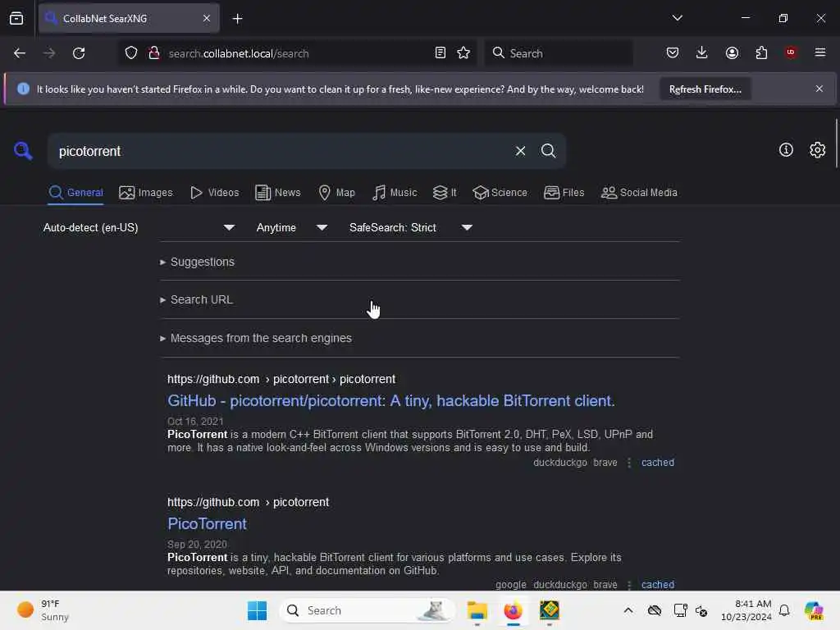Reload the current page
The width and height of the screenshot is (840, 630).
pos(79,53)
